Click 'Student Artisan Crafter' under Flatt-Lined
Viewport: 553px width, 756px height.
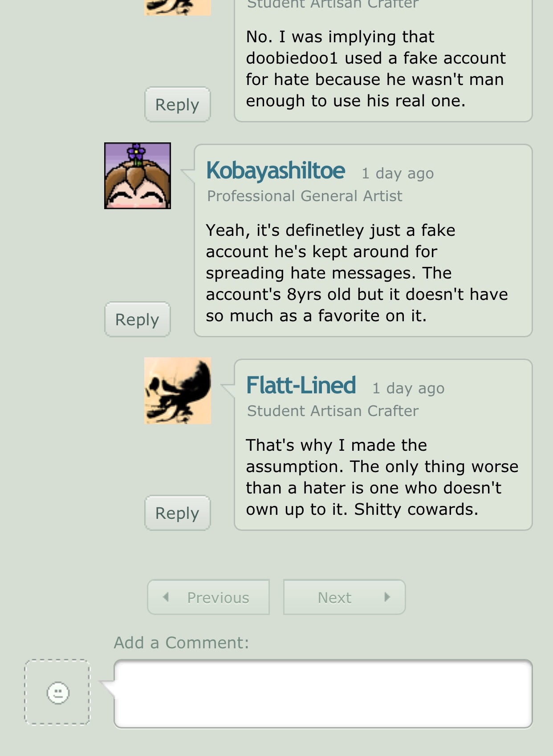click(x=333, y=411)
